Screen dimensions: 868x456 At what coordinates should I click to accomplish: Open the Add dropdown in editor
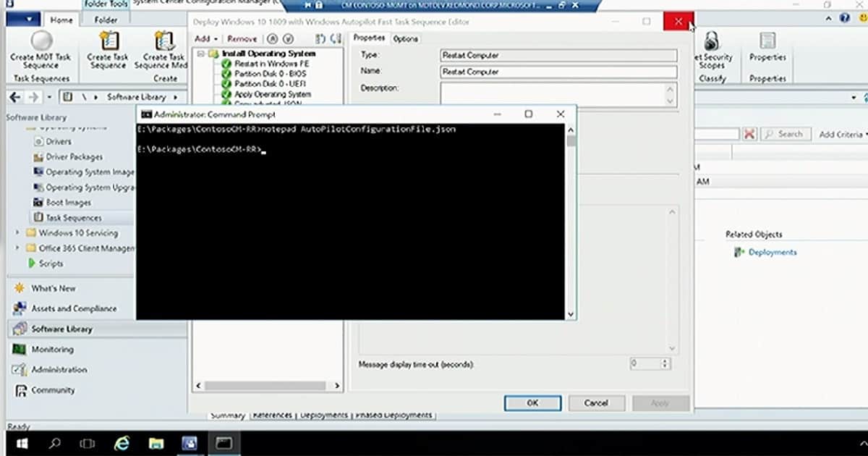pos(206,38)
